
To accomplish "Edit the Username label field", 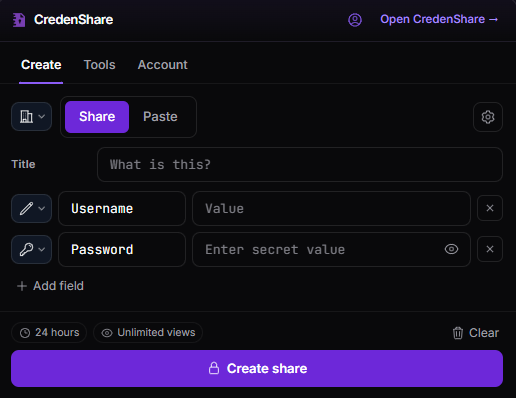I will point(122,209).
